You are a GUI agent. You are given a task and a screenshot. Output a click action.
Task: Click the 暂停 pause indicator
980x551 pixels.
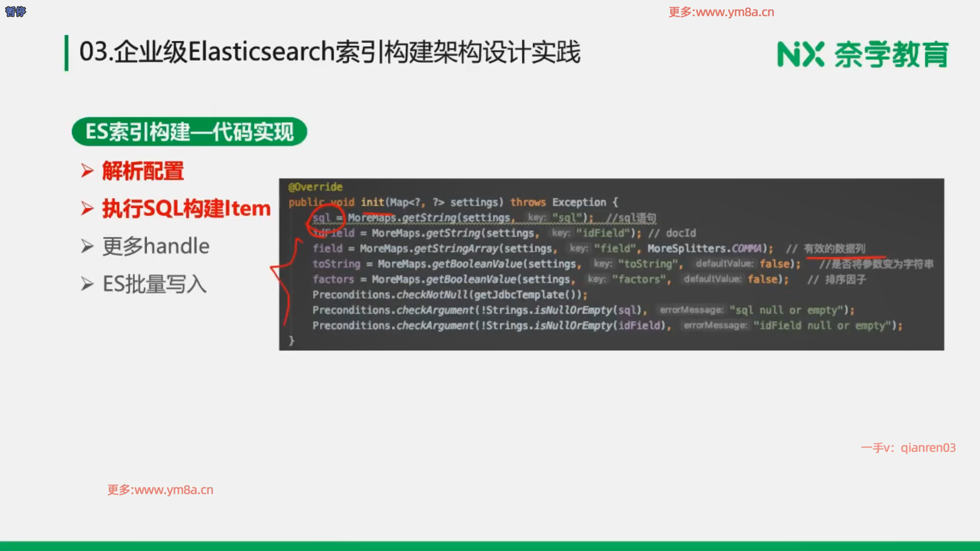(x=15, y=11)
